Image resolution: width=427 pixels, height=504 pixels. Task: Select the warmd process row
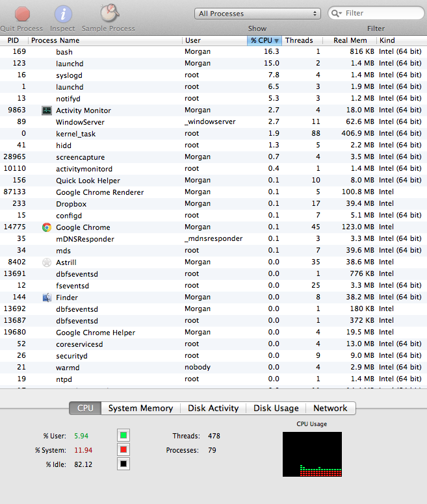[213, 368]
